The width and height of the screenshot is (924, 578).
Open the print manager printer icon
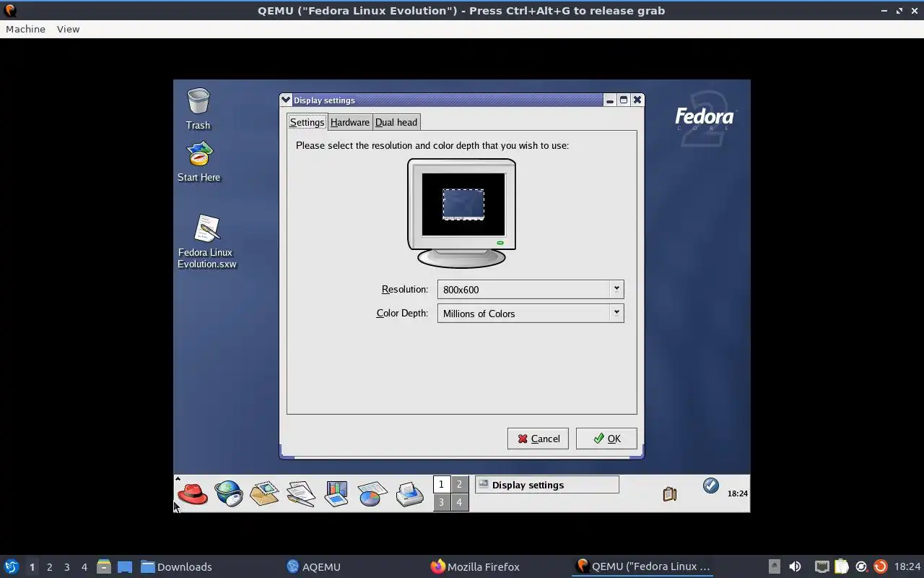pyautogui.click(x=409, y=494)
